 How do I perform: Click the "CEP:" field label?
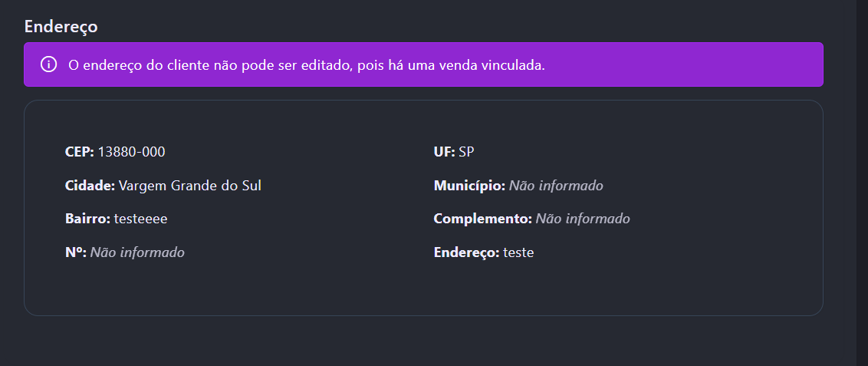point(80,152)
